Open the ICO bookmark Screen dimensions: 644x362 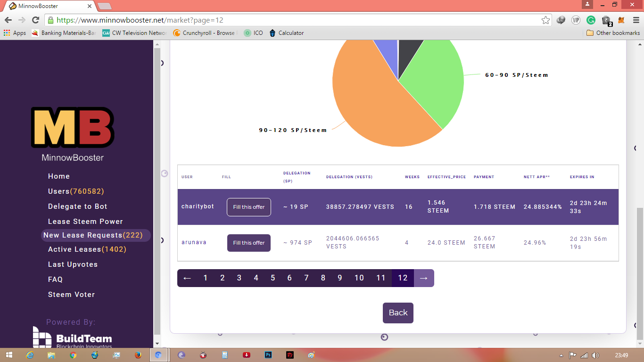tap(254, 33)
